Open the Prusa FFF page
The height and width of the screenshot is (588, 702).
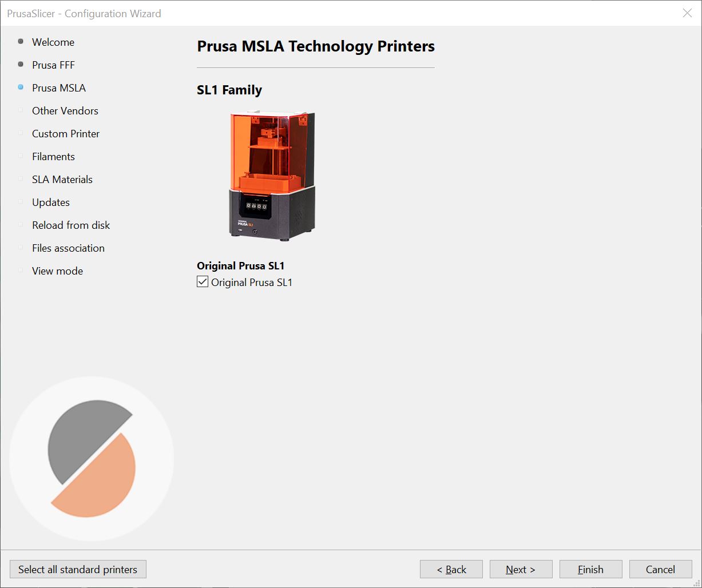coord(53,65)
